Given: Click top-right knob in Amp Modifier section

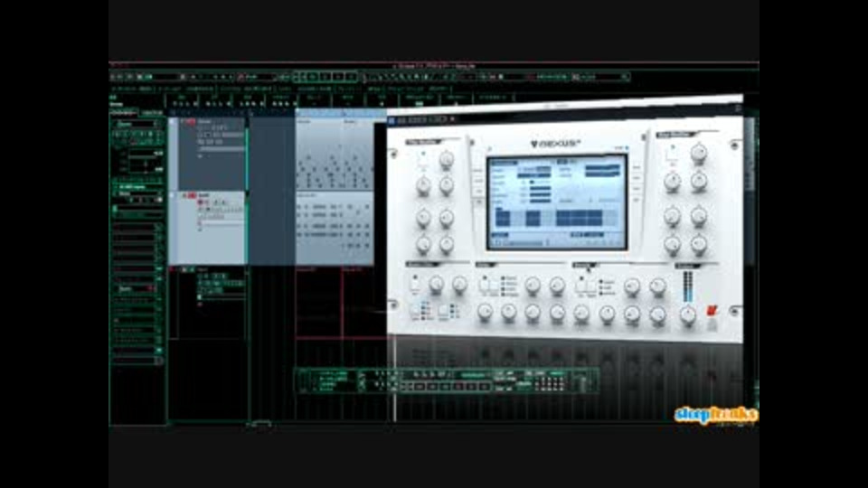Looking at the screenshot, I should 699,152.
